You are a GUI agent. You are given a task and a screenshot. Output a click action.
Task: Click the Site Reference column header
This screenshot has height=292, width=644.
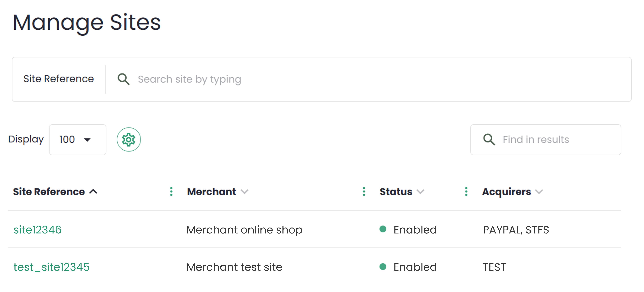click(49, 192)
